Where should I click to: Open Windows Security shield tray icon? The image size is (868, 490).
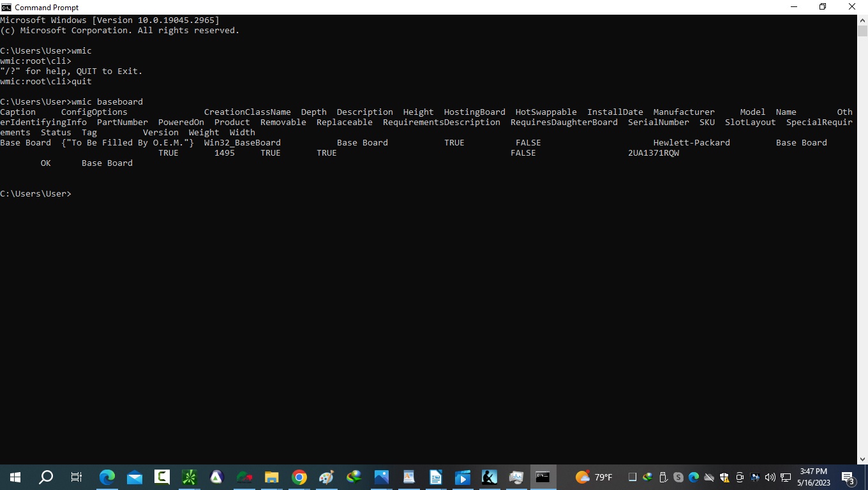coord(724,477)
